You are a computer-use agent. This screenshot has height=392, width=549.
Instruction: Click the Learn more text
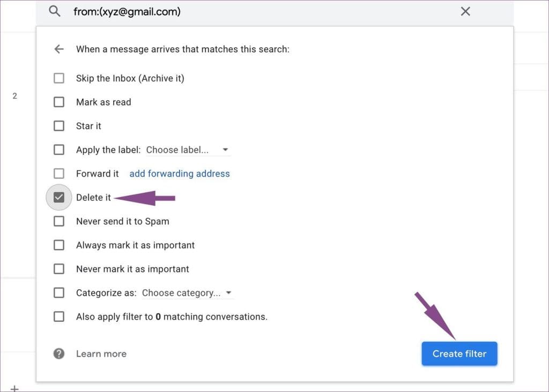coord(101,353)
